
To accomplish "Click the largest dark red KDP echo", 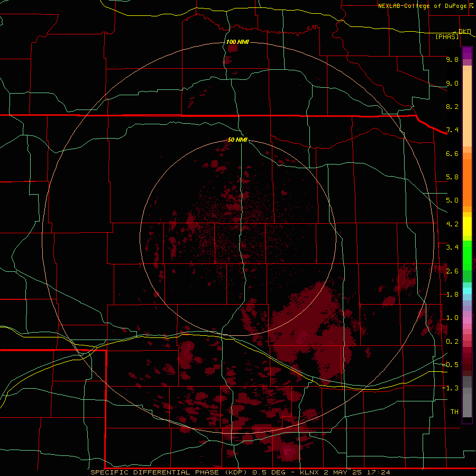I will coord(313,333).
